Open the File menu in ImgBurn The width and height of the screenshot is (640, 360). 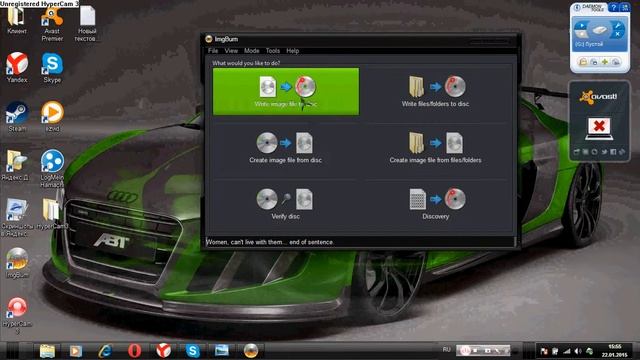[213, 51]
